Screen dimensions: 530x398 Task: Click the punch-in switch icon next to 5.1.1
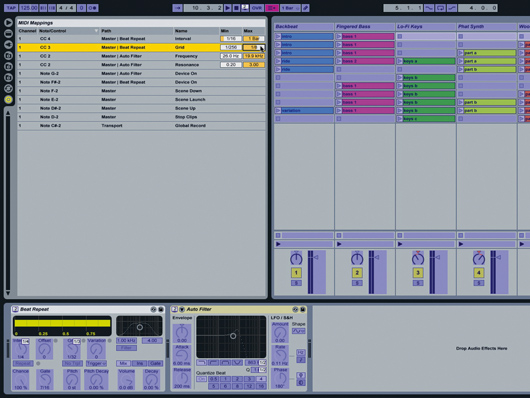(429, 8)
